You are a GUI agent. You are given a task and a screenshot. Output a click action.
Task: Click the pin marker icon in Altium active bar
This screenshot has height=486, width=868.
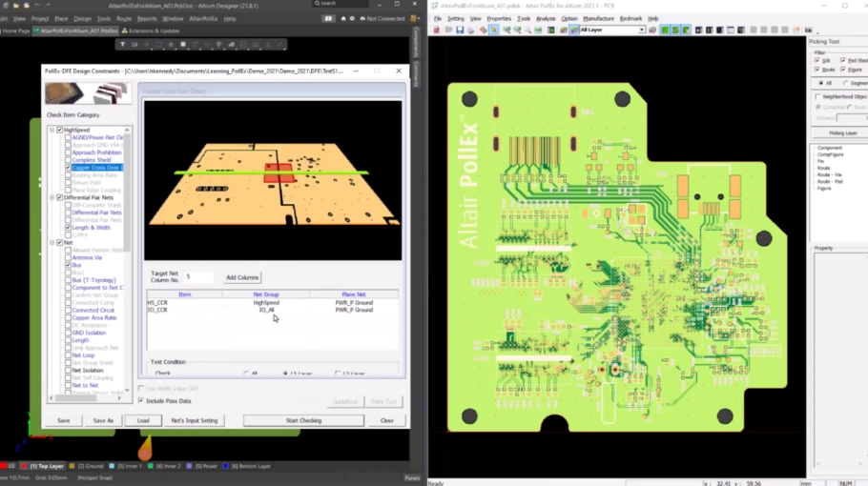[x=219, y=44]
